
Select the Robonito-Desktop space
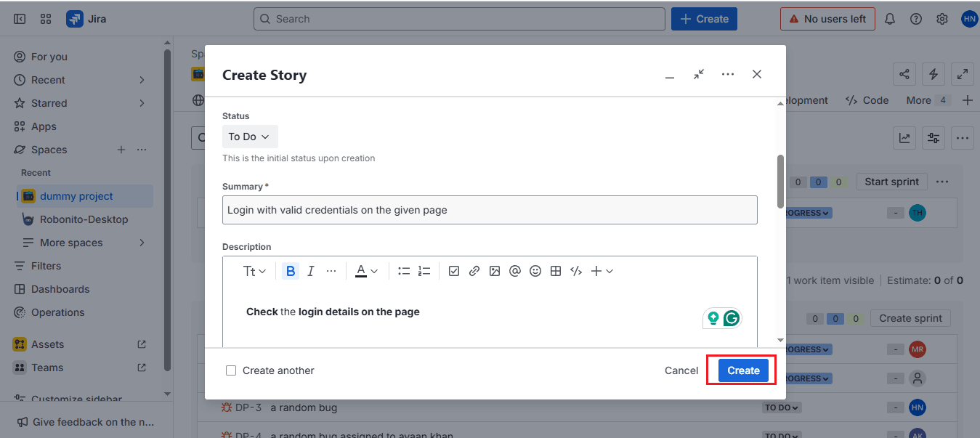coord(85,219)
